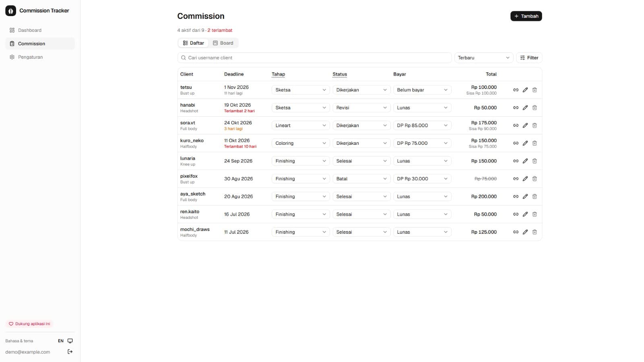Click the aya_sketch client name
This screenshot has height=362, width=644.
coord(193,194)
